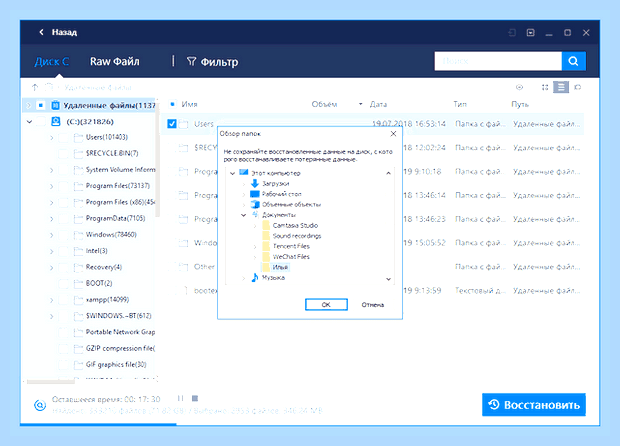
Task: Select Portable Network Graphic item
Action: coord(120,332)
